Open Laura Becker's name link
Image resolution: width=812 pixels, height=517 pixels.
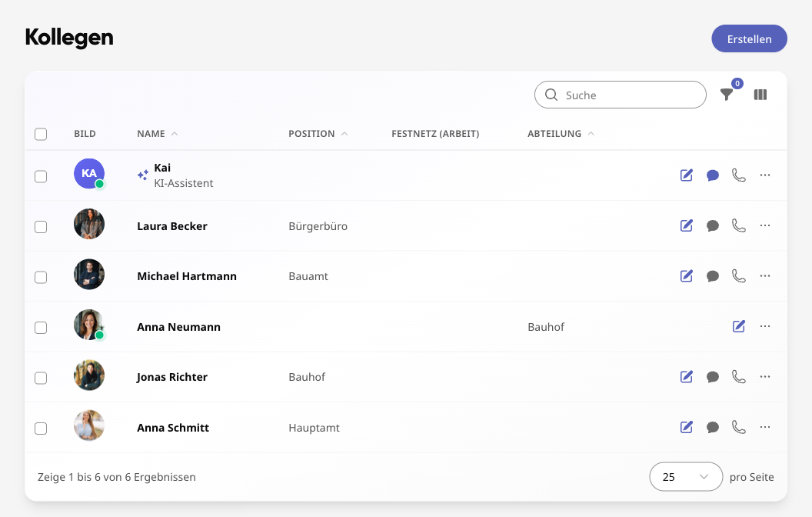coord(172,226)
